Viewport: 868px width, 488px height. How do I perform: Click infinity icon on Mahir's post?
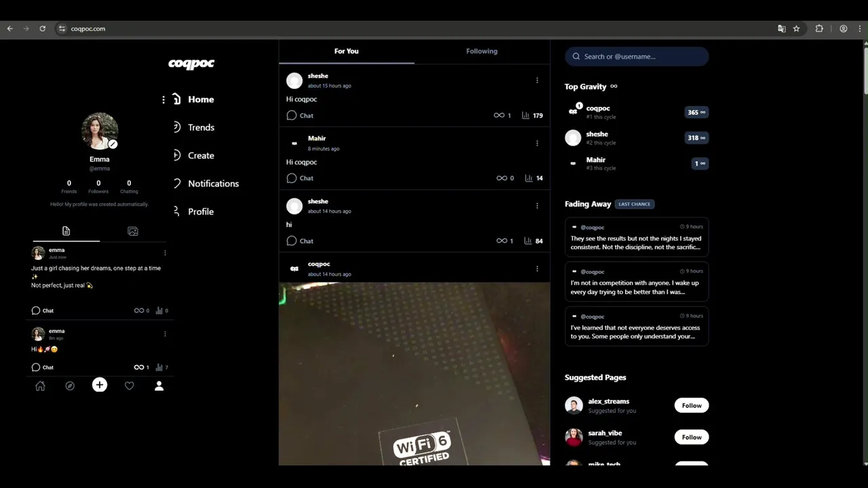502,178
